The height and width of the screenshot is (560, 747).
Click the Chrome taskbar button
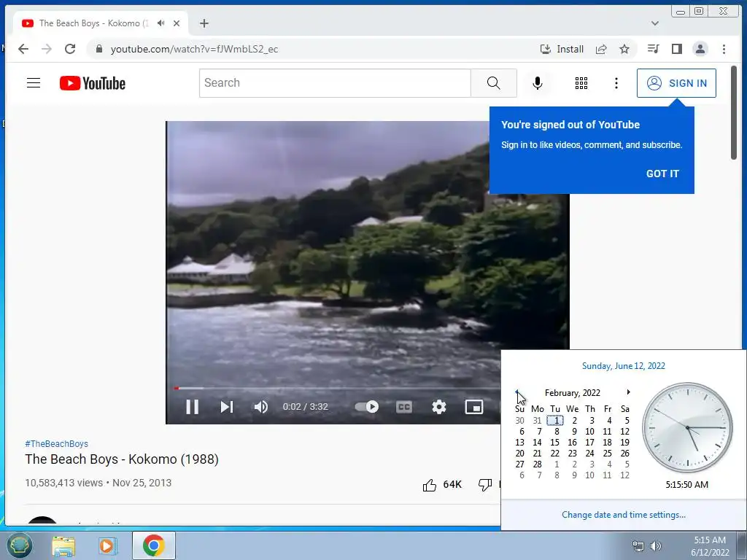pos(153,545)
